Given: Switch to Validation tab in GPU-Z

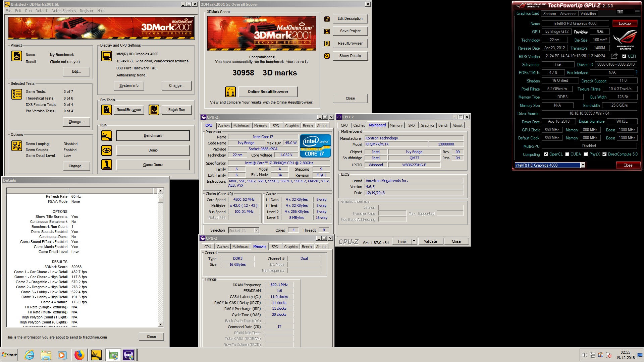Looking at the screenshot, I should [588, 14].
